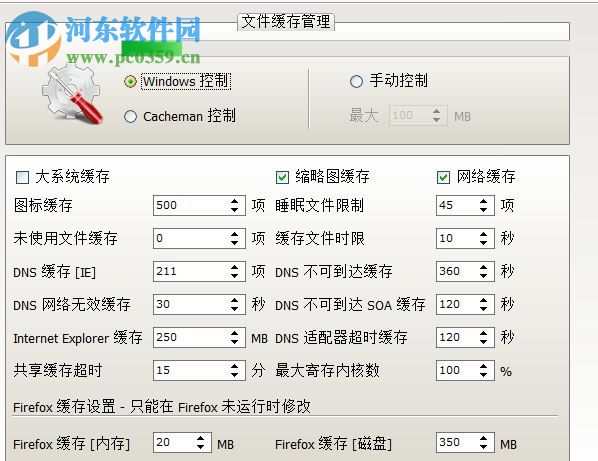
Task: Click Internet Explorer 缓存 field showing 250
Action: point(199,337)
